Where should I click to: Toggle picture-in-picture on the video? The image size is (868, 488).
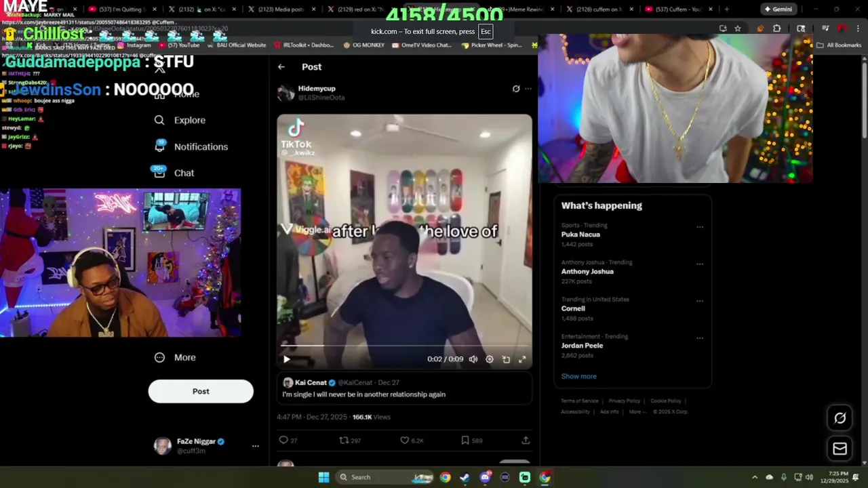pos(506,359)
